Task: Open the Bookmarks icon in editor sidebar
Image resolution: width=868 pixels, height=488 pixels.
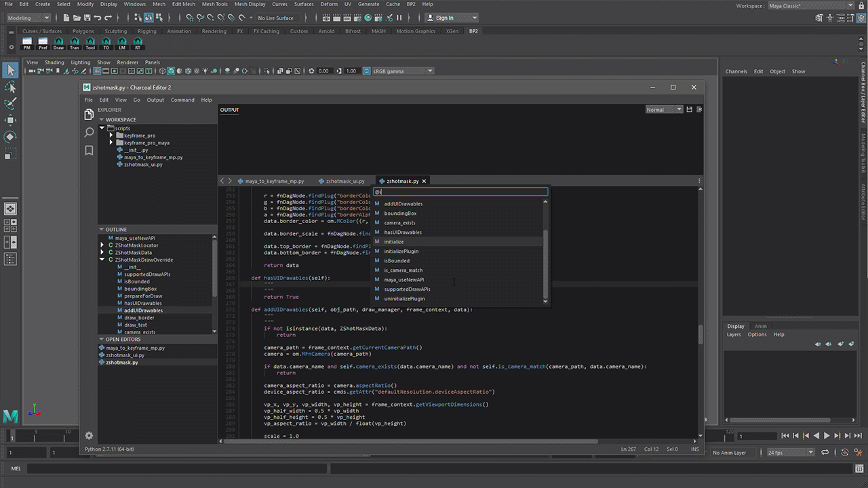Action: [x=89, y=150]
